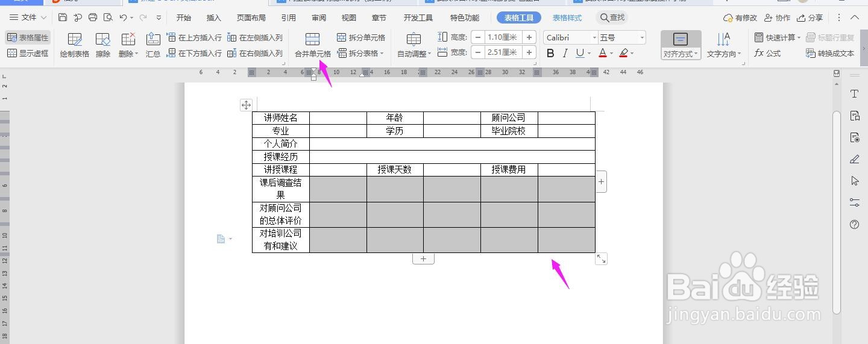Increase row height with plus button

[x=529, y=37]
